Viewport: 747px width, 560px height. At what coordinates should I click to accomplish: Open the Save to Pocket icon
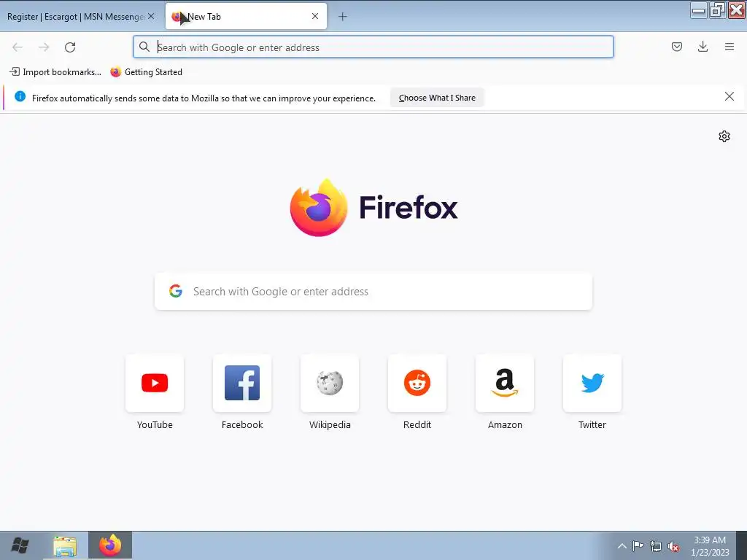[x=676, y=47]
